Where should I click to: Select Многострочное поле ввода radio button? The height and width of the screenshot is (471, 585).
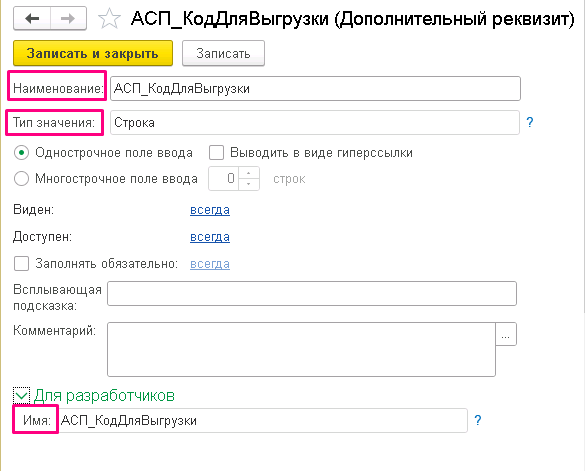click(x=21, y=178)
